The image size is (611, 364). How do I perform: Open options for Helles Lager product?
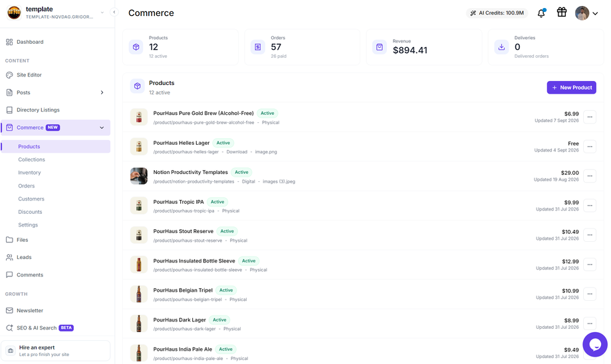coord(590,146)
